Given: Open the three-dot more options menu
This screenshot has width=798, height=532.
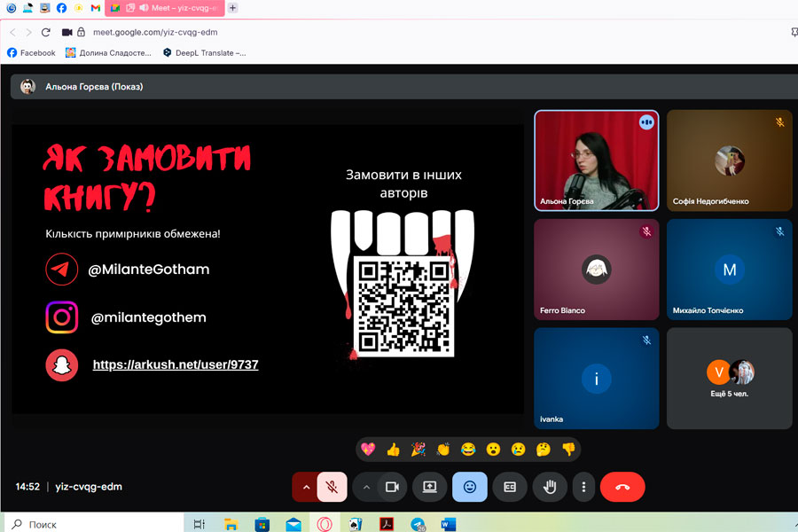Looking at the screenshot, I should [x=583, y=487].
